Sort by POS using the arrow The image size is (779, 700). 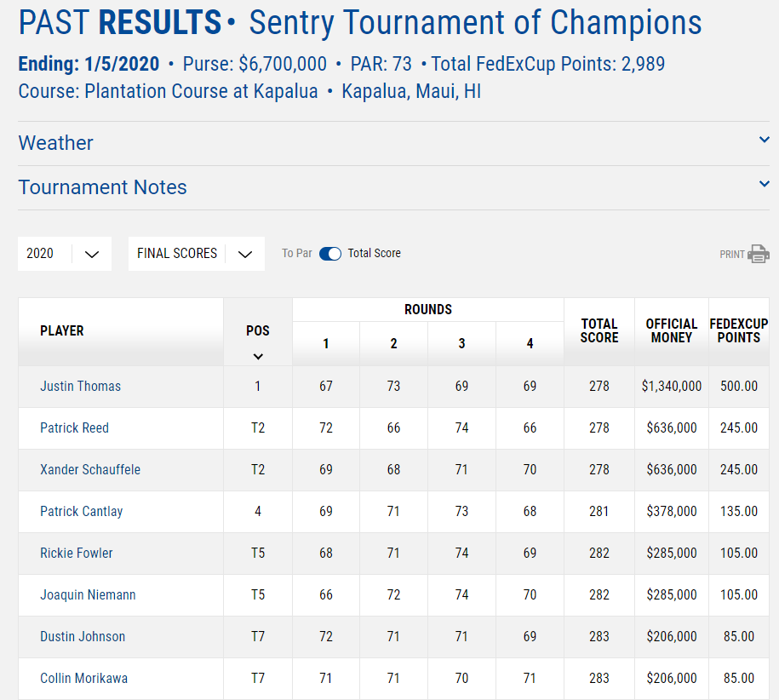258,356
